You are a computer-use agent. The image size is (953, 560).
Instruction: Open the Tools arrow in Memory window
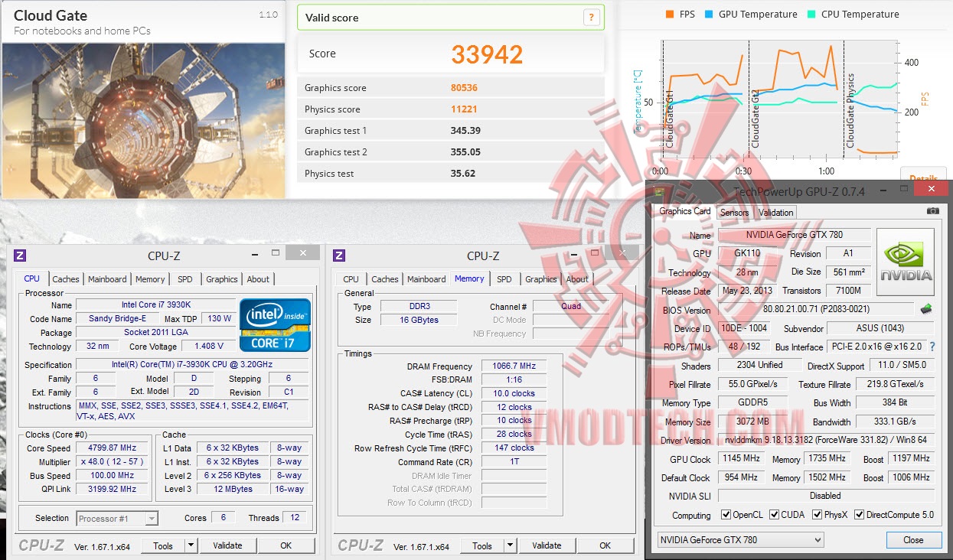(509, 545)
